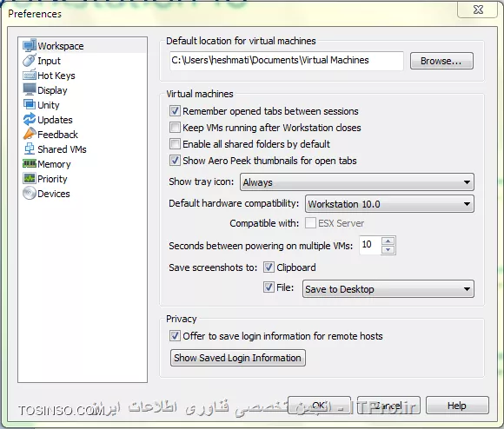Decrease seconds between powering on VMs
504x429 pixels.
[x=388, y=249]
